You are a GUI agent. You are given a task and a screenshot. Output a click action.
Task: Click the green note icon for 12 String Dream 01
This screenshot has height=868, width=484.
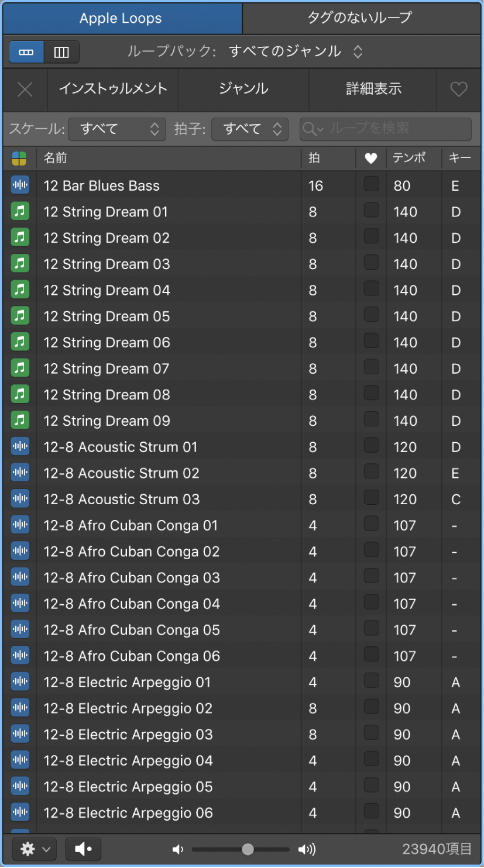click(x=20, y=212)
